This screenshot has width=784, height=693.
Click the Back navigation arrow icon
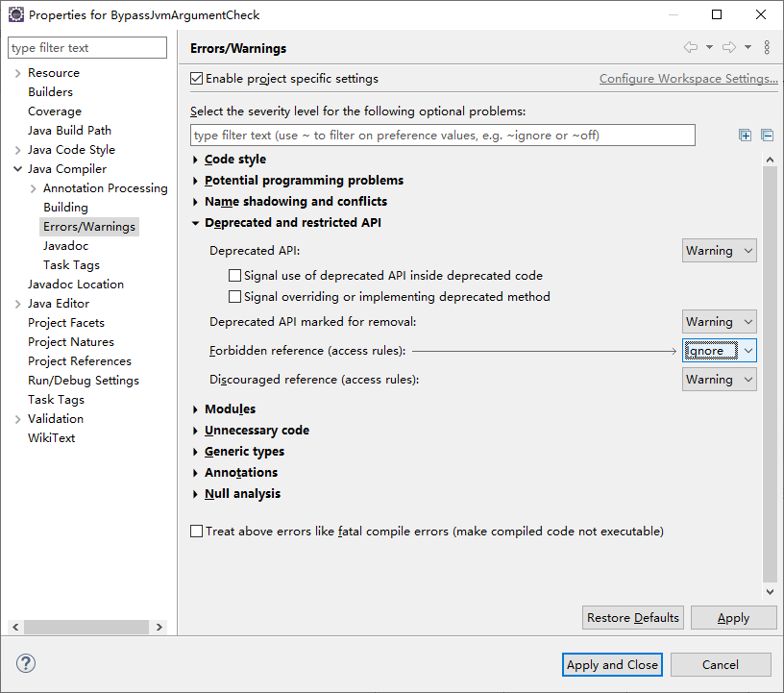(690, 47)
